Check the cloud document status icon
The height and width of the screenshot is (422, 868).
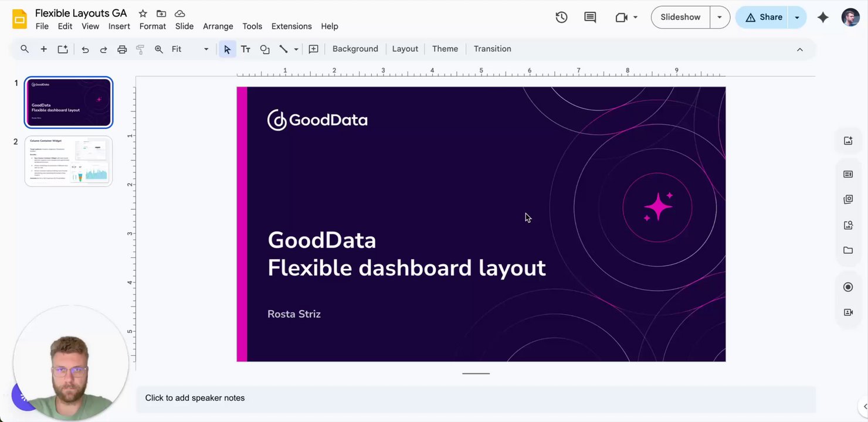coord(180,13)
